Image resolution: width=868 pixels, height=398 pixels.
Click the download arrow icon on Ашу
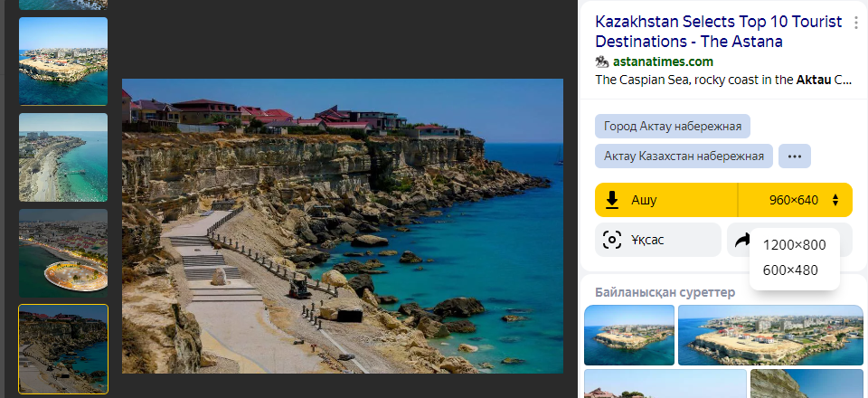[x=612, y=200]
